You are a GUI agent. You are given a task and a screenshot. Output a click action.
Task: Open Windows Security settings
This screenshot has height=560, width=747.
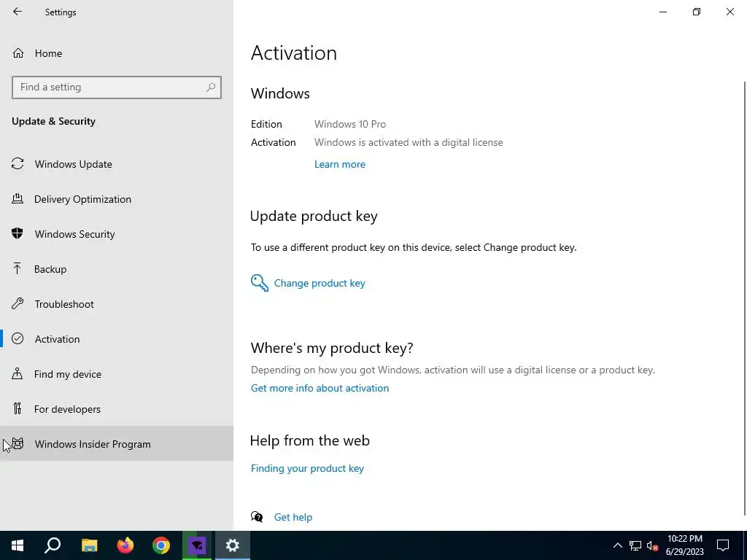tap(117, 234)
